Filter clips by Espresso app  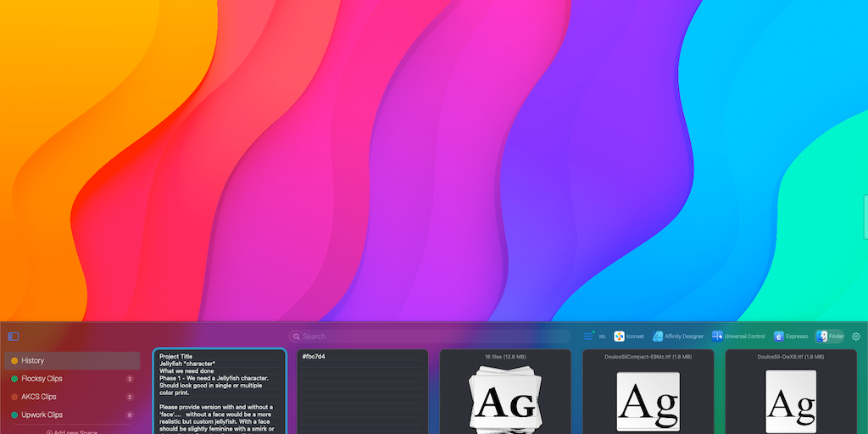pyautogui.click(x=791, y=336)
